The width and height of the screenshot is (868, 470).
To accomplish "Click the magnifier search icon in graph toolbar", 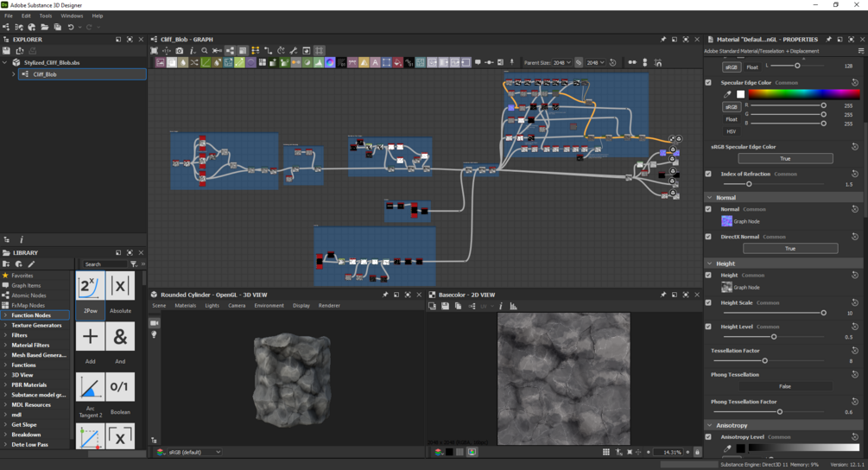I will point(205,51).
